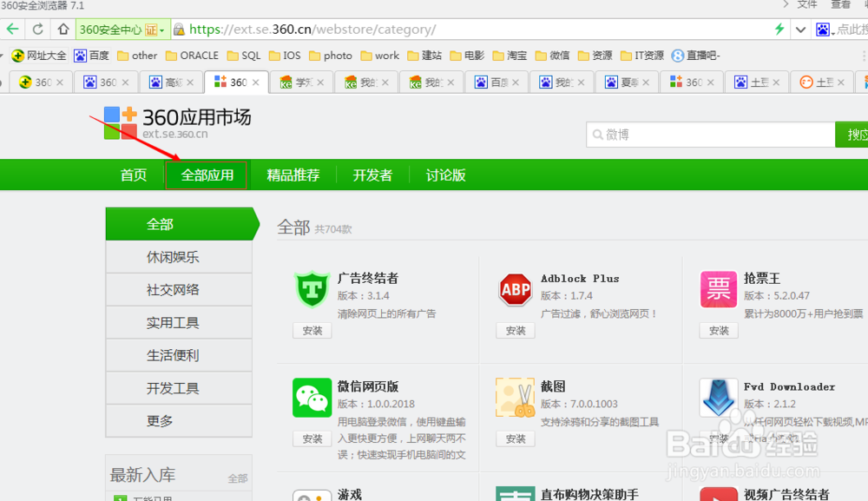Install the 抢票王 extension
Screen dimensions: 868x501
point(719,331)
